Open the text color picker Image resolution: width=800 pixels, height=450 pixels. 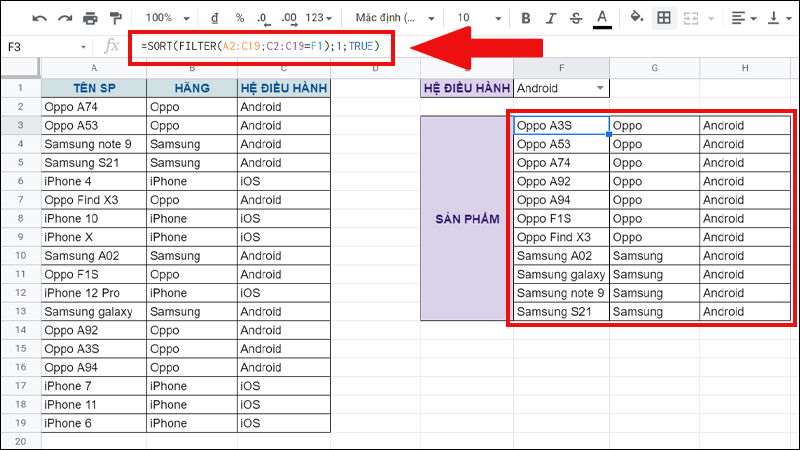click(x=602, y=18)
